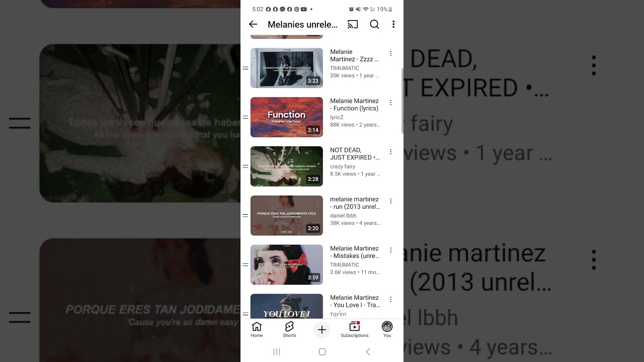
Task: Open title 'Melanie Martinez - Mistakes'
Action: coord(355,252)
